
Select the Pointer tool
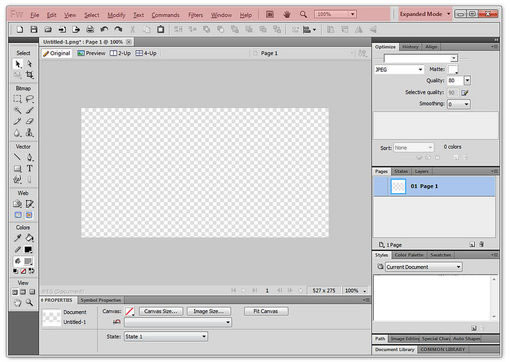(x=18, y=64)
